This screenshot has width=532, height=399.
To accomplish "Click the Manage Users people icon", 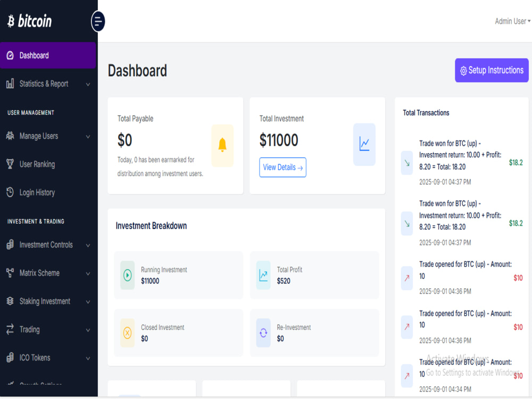I will click(10, 136).
